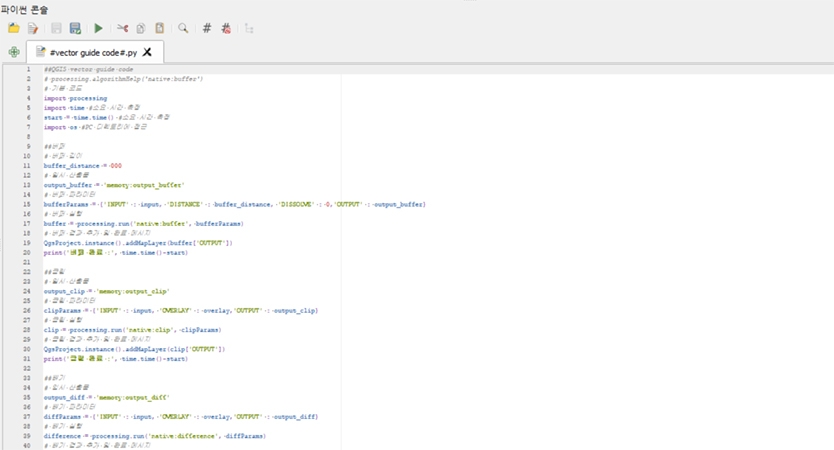Click the output_clip = 'memory:output_clip' line
The image size is (834, 450).
[106, 291]
